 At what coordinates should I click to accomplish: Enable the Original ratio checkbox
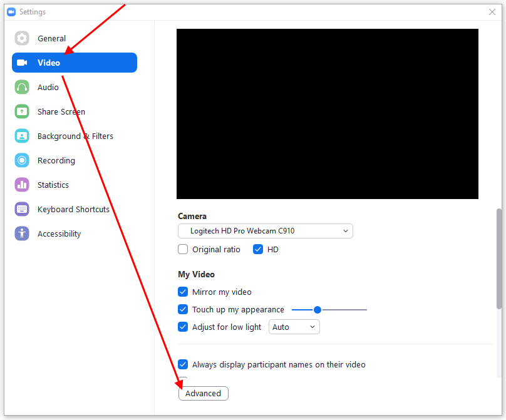(183, 249)
